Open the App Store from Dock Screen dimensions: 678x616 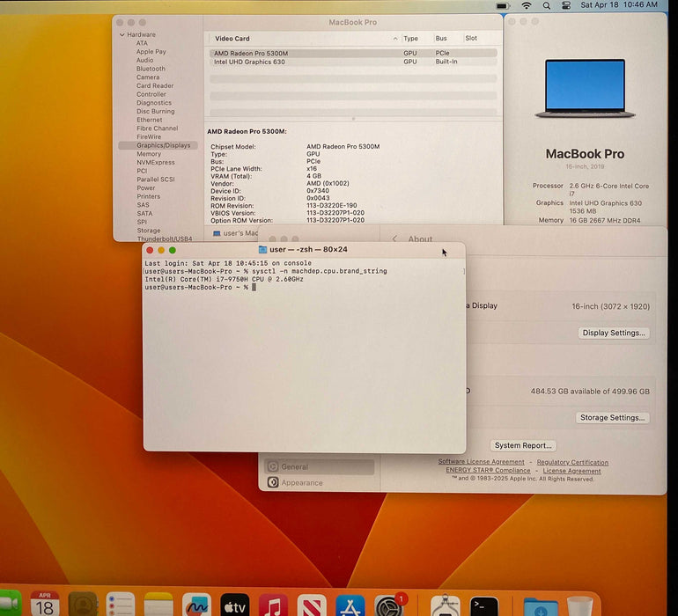click(x=350, y=605)
